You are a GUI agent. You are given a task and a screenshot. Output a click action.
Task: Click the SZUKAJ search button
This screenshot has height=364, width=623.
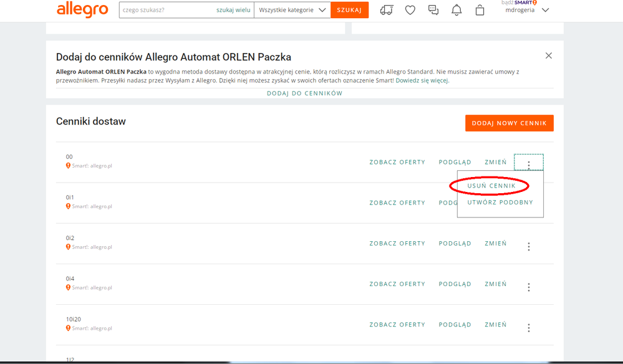click(349, 10)
